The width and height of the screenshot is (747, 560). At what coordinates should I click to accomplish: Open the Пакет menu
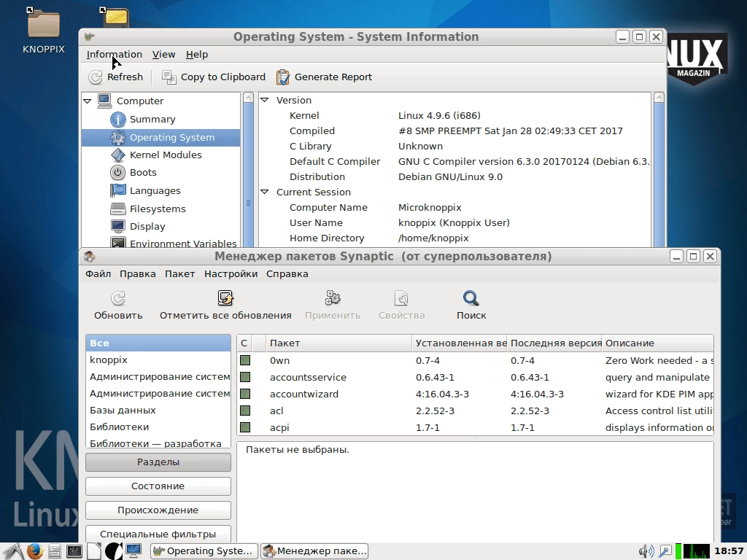tap(179, 274)
